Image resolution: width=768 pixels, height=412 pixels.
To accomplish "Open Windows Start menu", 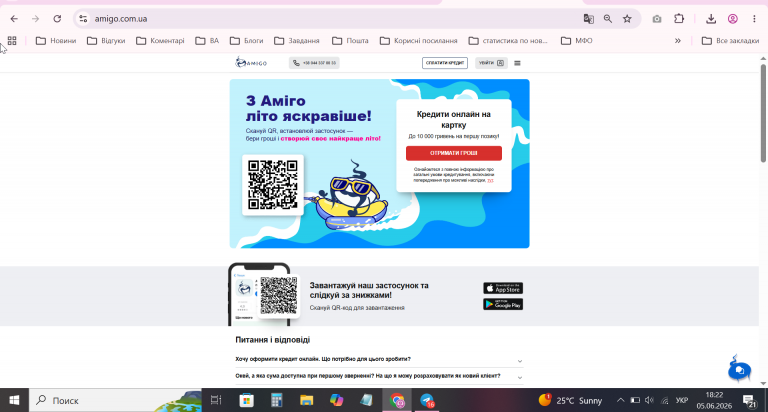I will click(14, 400).
